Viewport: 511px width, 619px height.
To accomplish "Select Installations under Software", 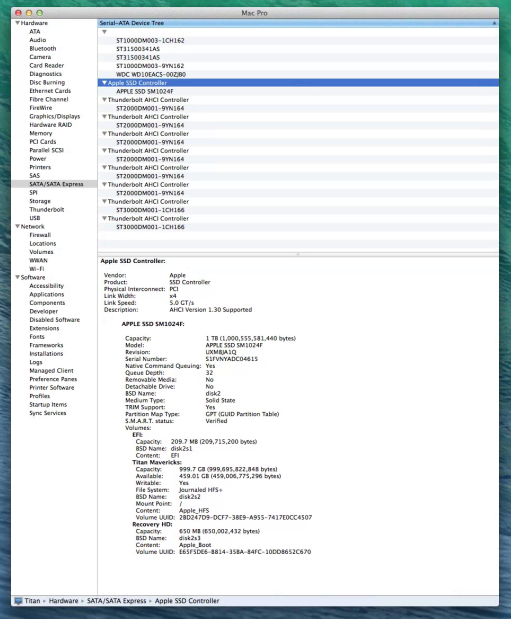I will [46, 354].
